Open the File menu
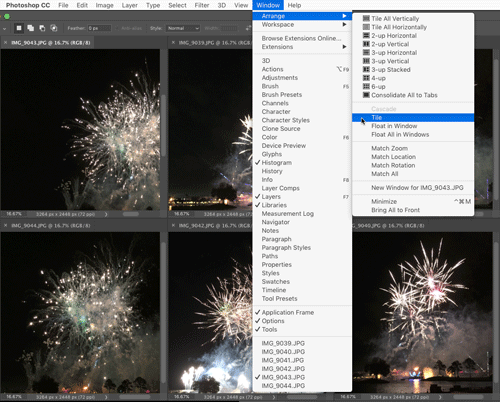The height and width of the screenshot is (402, 500). [x=63, y=5]
